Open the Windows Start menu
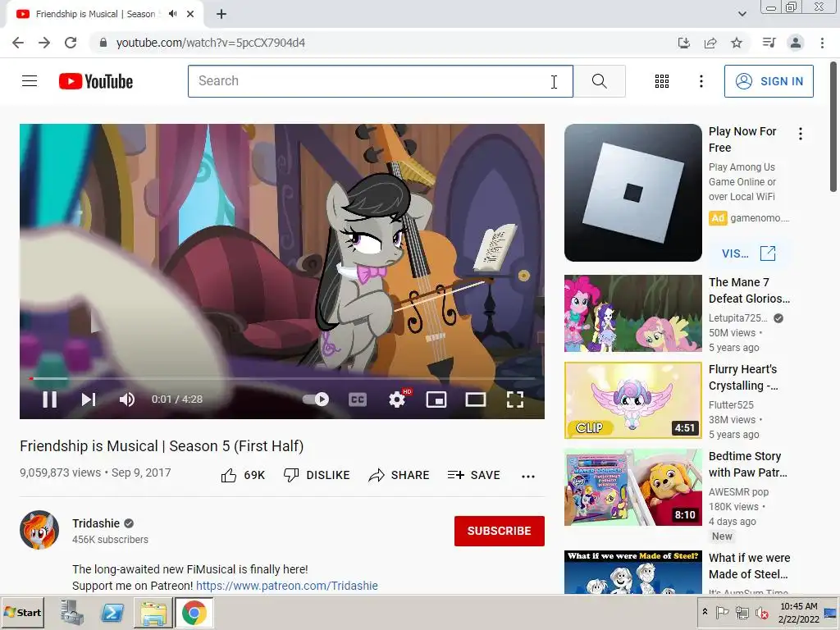This screenshot has width=840, height=630. (22, 612)
